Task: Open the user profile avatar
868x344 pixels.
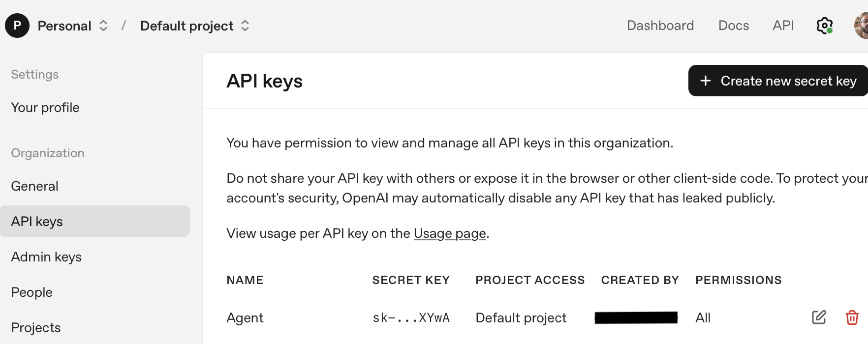Action: coord(861,26)
